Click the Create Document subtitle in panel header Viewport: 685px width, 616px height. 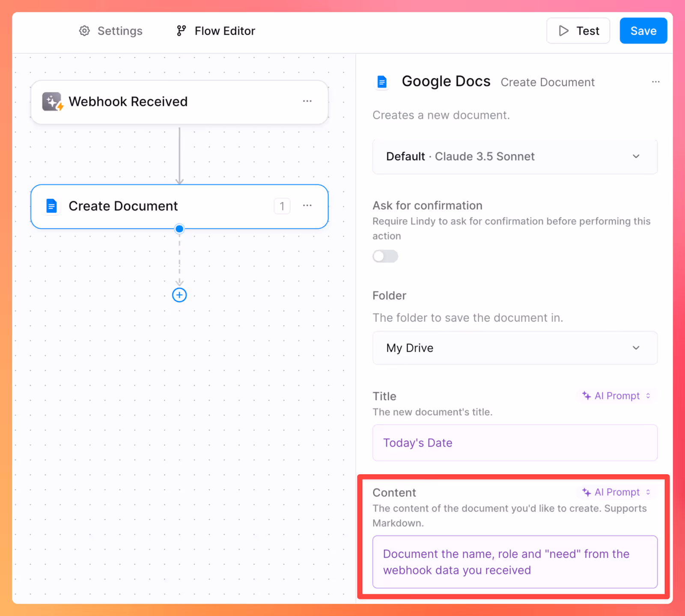548,82
